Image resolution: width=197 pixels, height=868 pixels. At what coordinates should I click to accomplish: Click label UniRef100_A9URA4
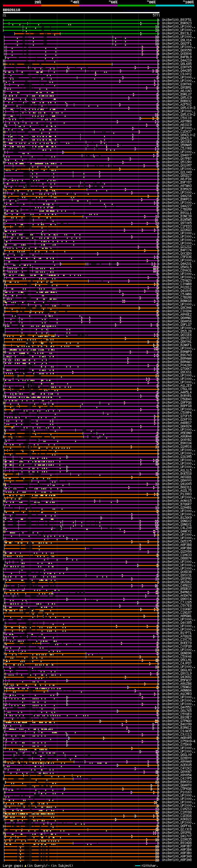click(x=176, y=436)
